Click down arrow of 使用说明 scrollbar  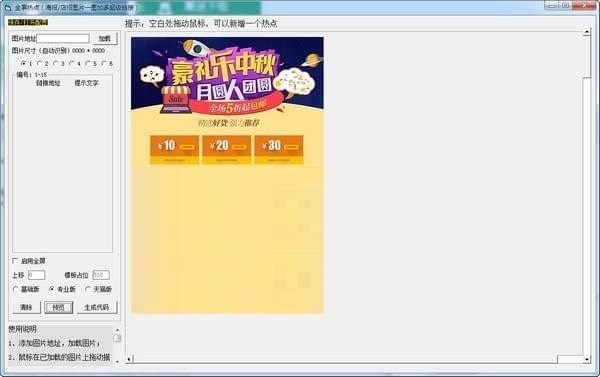coord(117,361)
